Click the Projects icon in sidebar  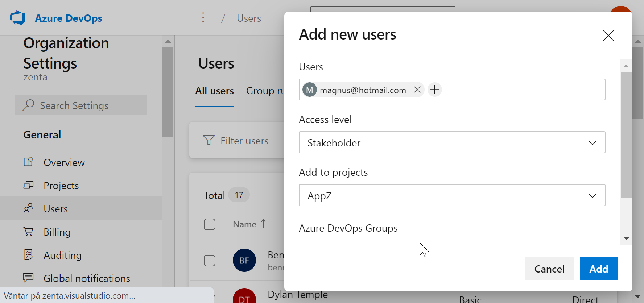28,185
